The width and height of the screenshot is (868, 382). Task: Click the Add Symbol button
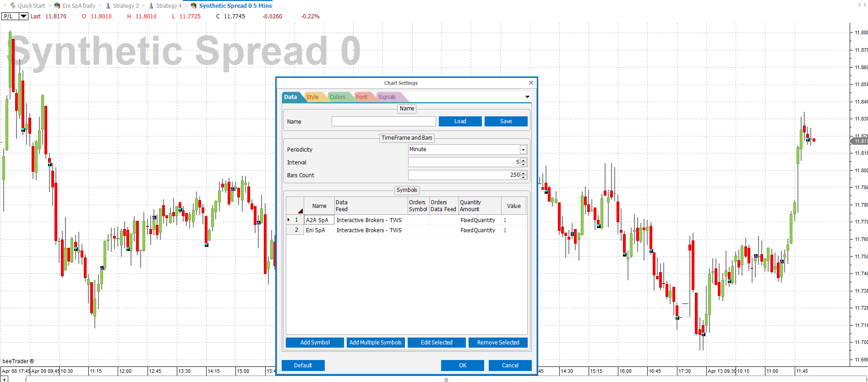click(315, 343)
